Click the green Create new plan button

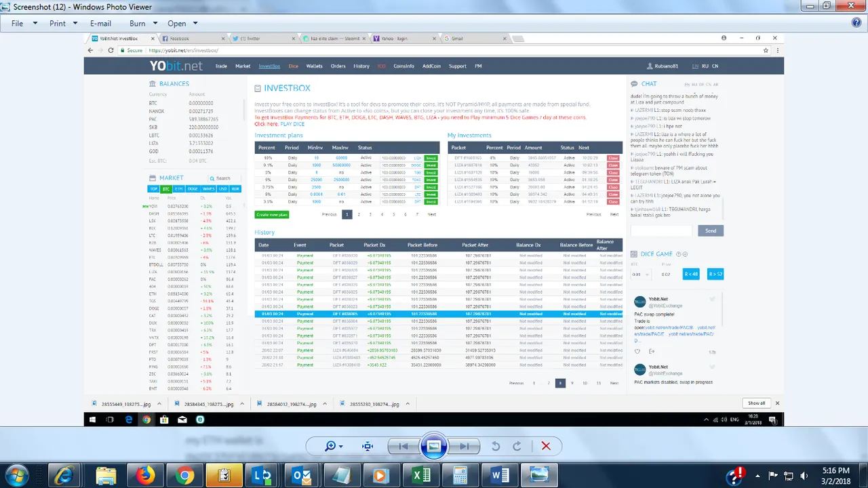(272, 215)
